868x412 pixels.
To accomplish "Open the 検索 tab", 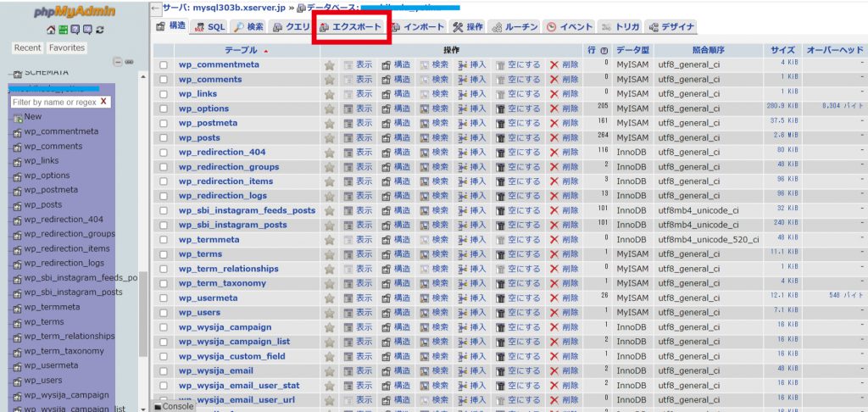I will coord(248,27).
